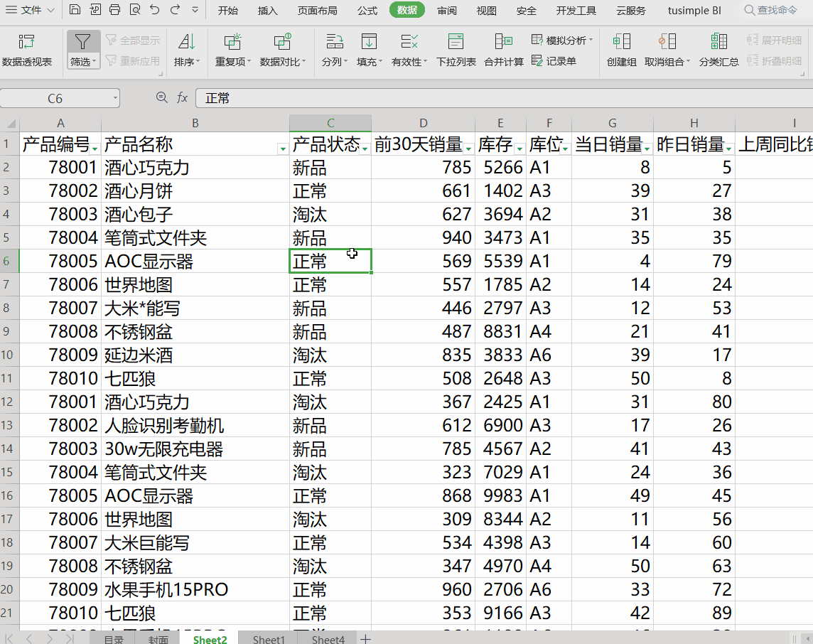Select cell with value 9983

(x=500, y=495)
